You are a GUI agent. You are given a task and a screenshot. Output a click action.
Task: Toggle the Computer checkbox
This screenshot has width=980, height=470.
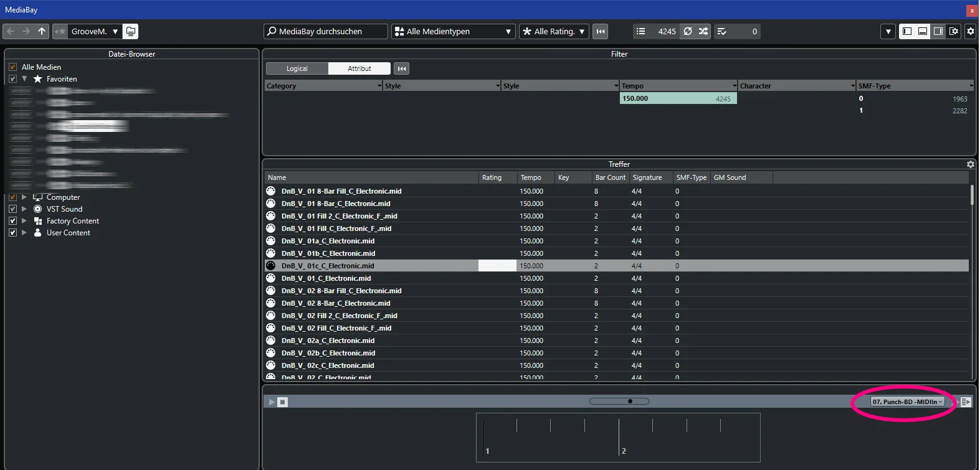pyautogui.click(x=12, y=197)
